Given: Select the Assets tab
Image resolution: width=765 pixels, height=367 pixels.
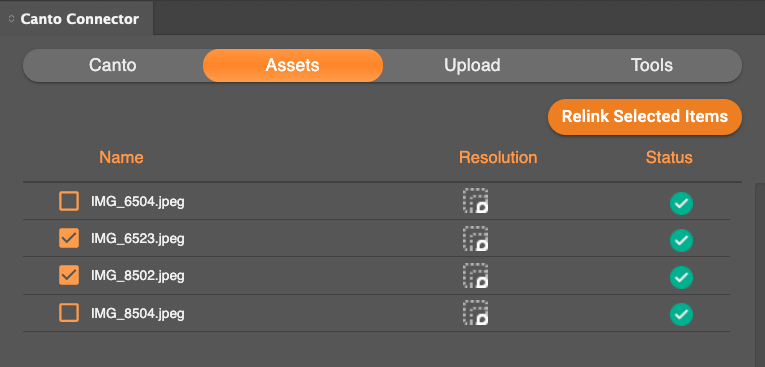Looking at the screenshot, I should coord(293,65).
